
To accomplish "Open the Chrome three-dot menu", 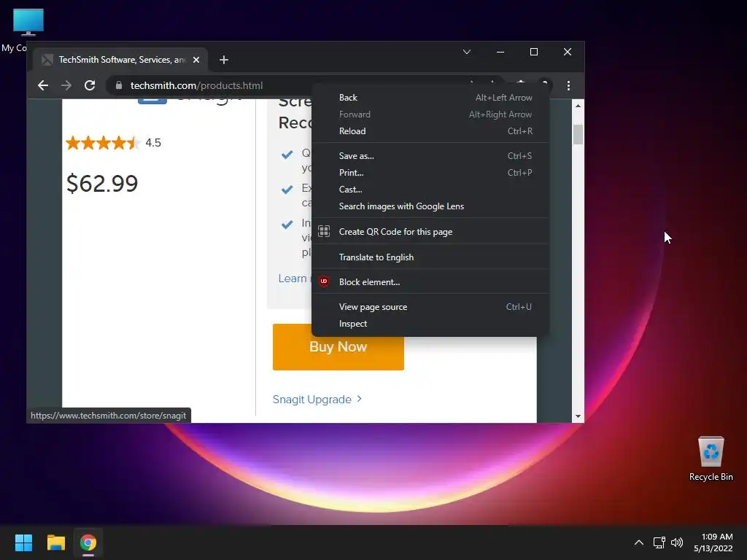I will (568, 85).
